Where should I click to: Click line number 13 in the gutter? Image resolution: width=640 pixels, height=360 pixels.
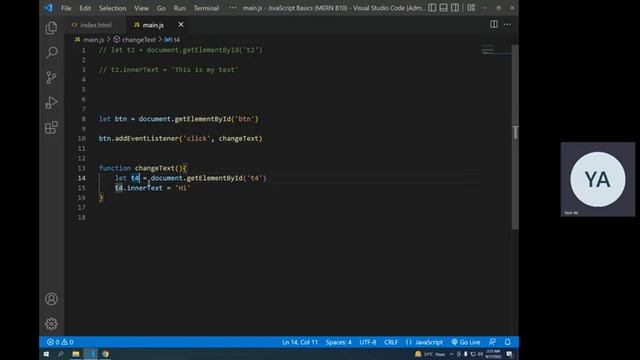point(82,168)
